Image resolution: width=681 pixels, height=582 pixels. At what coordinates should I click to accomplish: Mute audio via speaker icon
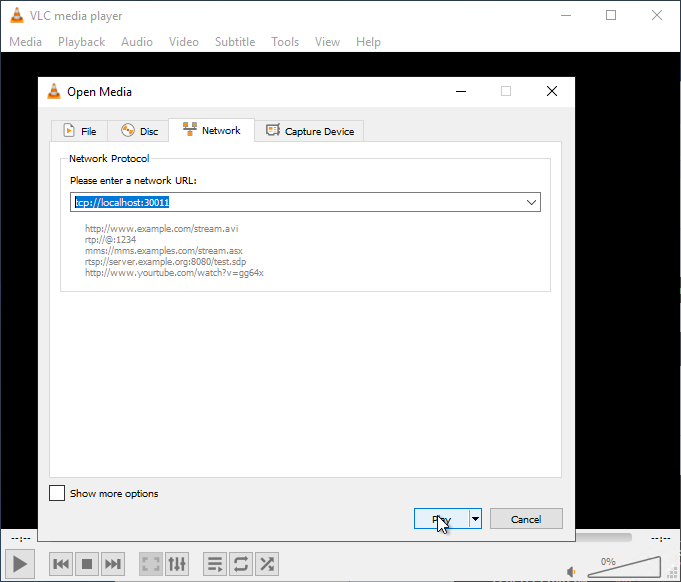[572, 572]
